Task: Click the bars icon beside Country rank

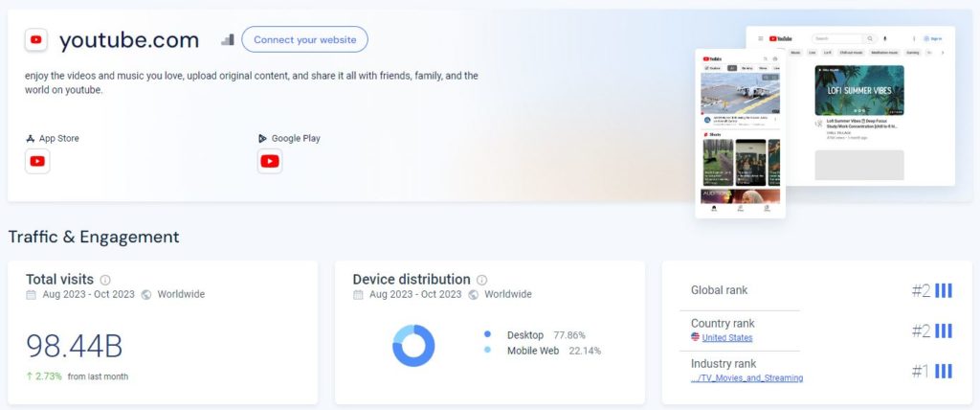Action: click(x=943, y=331)
